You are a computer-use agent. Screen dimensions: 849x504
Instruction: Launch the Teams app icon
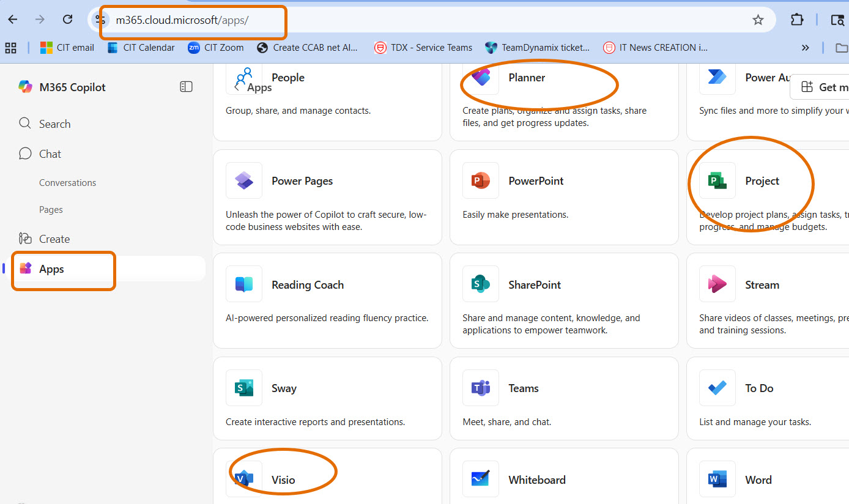(481, 388)
